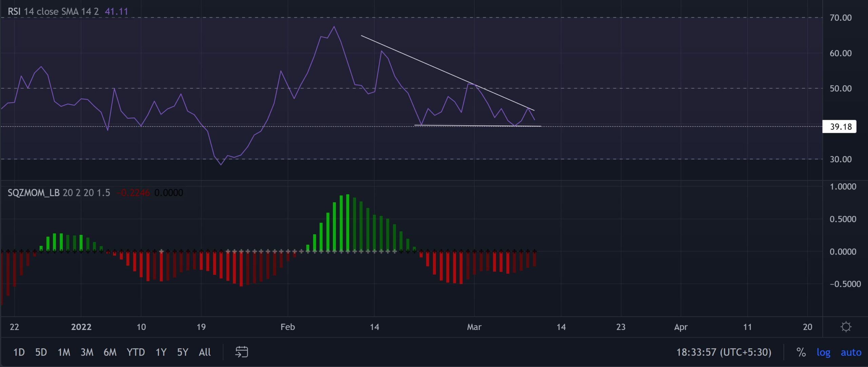Open chart settings gear icon
Screen dimensions: 868x367
846,327
